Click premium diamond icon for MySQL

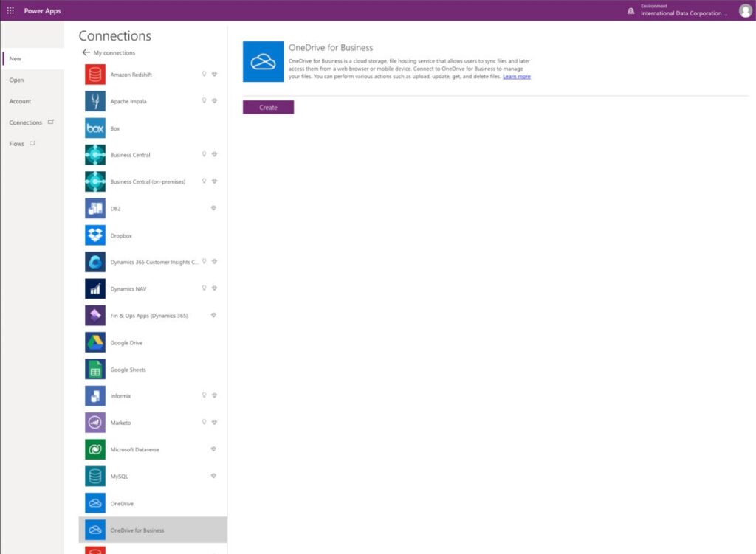(x=213, y=476)
